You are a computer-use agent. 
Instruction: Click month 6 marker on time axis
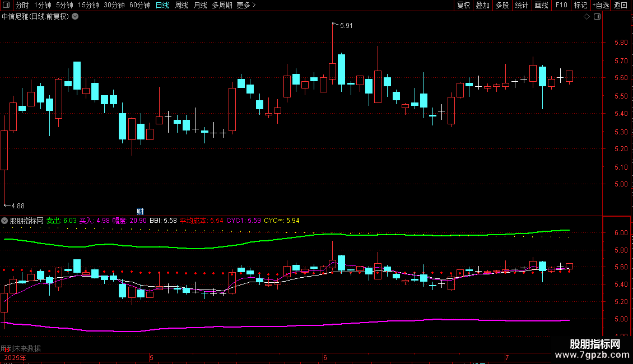(x=325, y=358)
